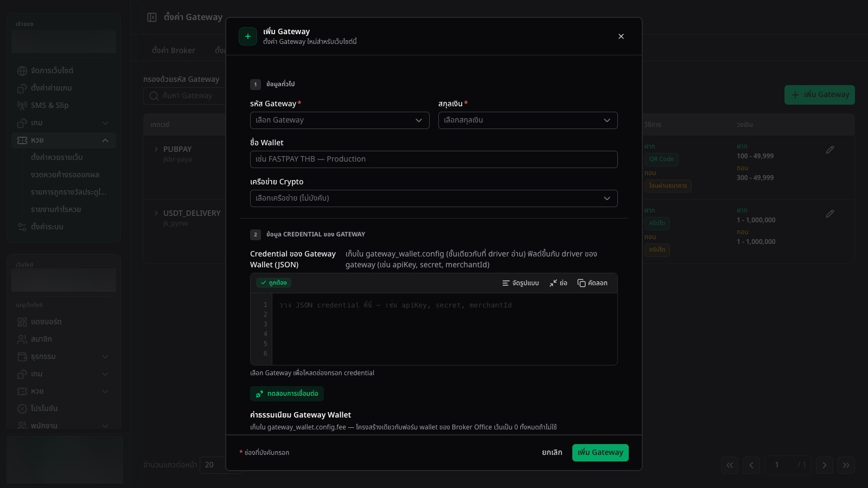Click the โปรโมชั่น promotion icon
The height and width of the screenshot is (488, 868).
(x=22, y=409)
